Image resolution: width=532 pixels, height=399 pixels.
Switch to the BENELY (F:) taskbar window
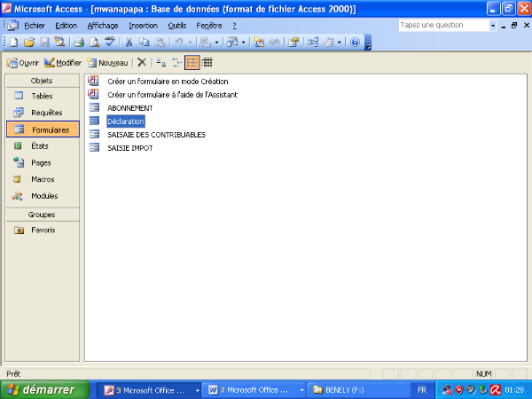point(358,390)
